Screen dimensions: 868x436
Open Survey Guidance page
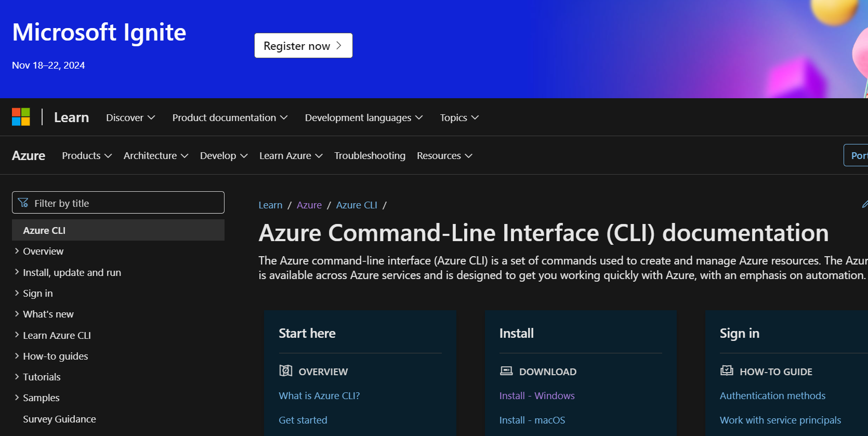[59, 419]
